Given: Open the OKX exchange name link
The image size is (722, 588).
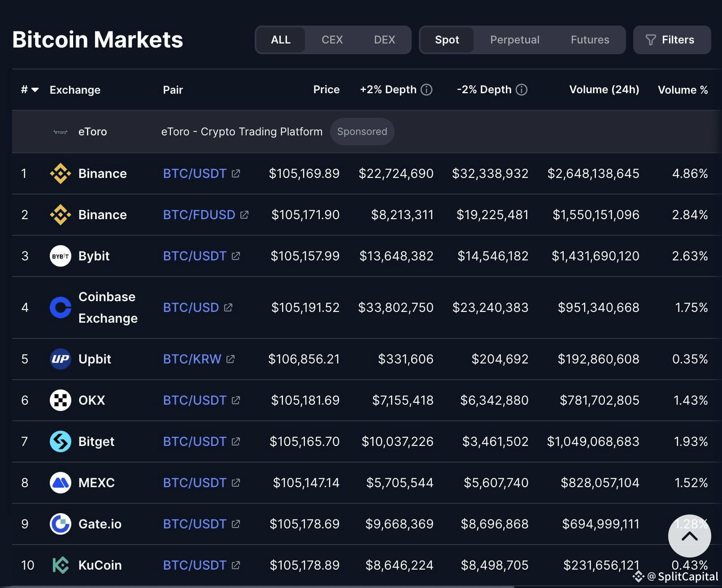Looking at the screenshot, I should [x=91, y=400].
